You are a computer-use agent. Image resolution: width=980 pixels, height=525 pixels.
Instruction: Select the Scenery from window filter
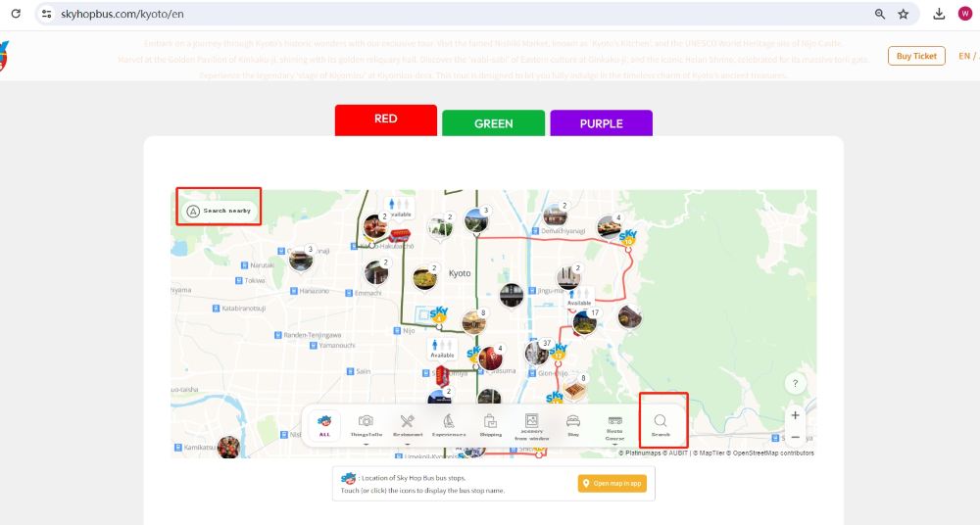[532, 423]
